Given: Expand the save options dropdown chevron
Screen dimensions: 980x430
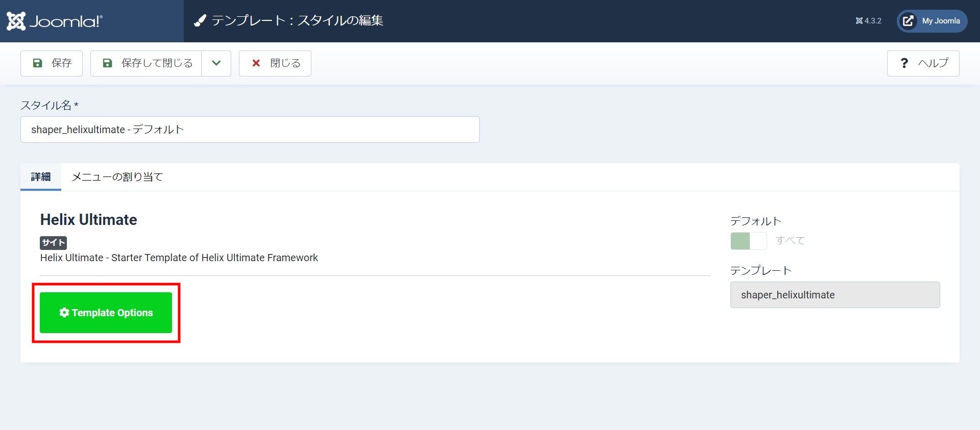Looking at the screenshot, I should (x=216, y=63).
